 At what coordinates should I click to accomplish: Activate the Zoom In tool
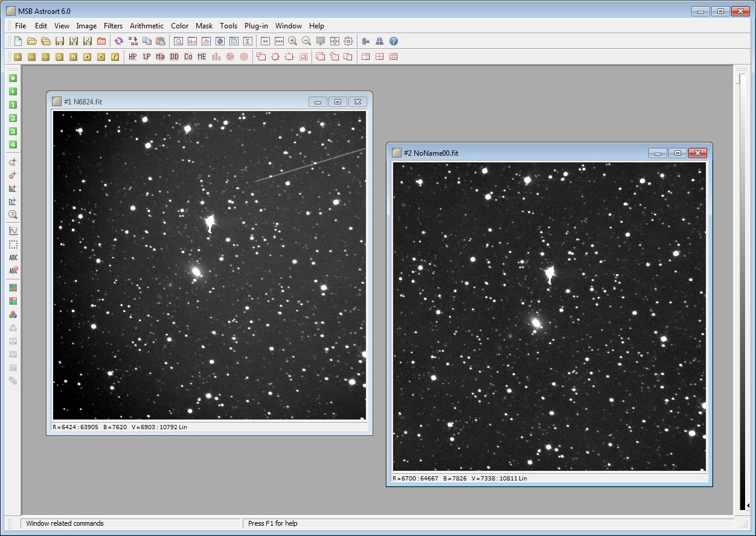coord(292,40)
